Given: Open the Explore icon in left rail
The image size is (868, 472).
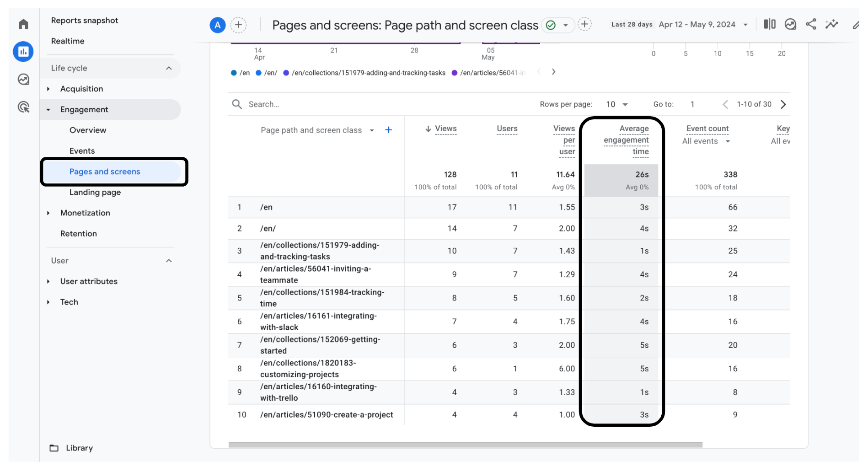Looking at the screenshot, I should pos(23,80).
